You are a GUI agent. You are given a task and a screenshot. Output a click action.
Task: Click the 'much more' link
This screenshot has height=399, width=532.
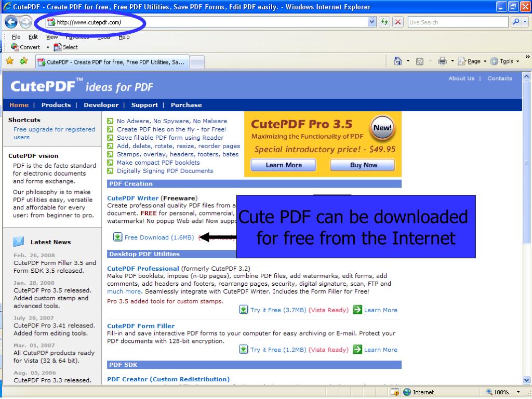124,291
